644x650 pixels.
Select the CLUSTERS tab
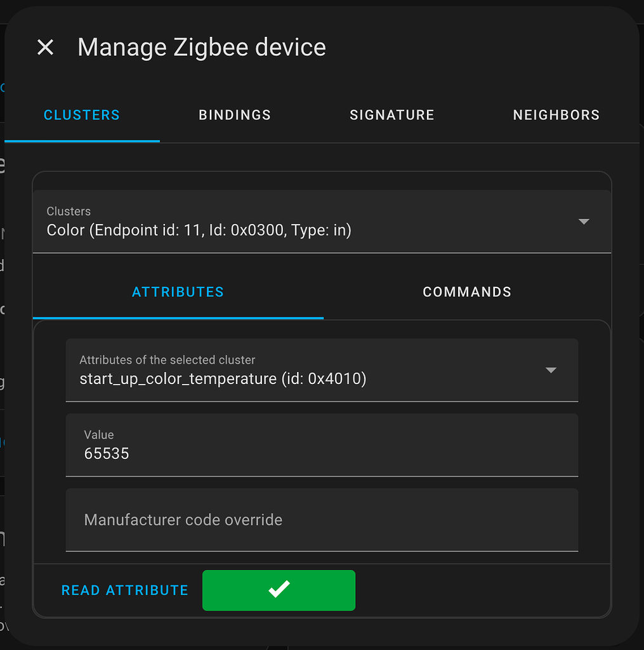pyautogui.click(x=81, y=115)
